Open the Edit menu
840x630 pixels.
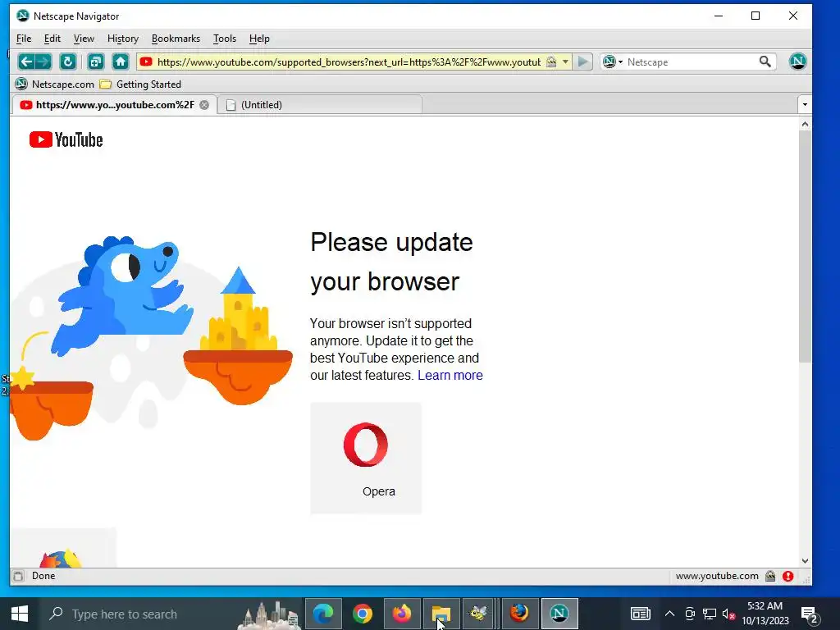(52, 39)
